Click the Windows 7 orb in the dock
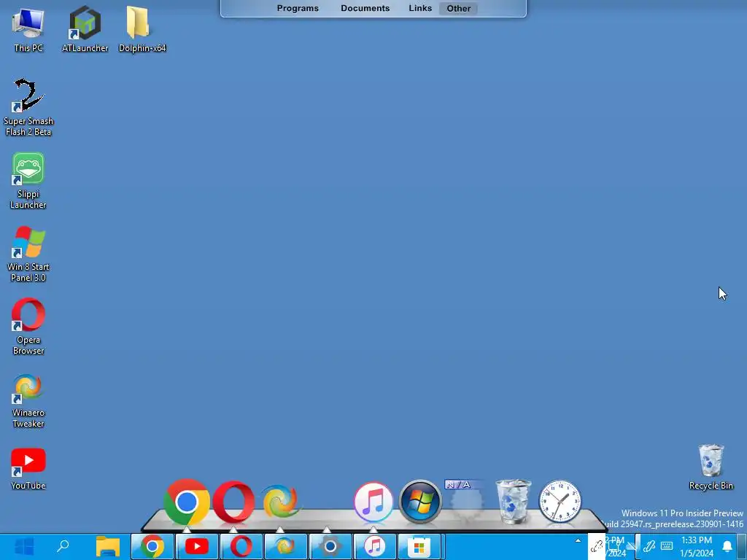The image size is (747, 560). (420, 502)
